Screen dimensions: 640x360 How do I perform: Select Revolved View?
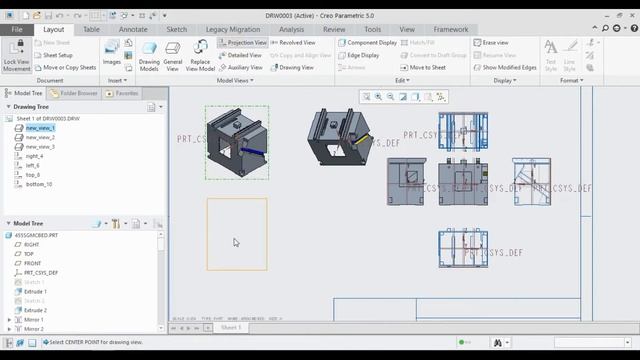pyautogui.click(x=293, y=42)
